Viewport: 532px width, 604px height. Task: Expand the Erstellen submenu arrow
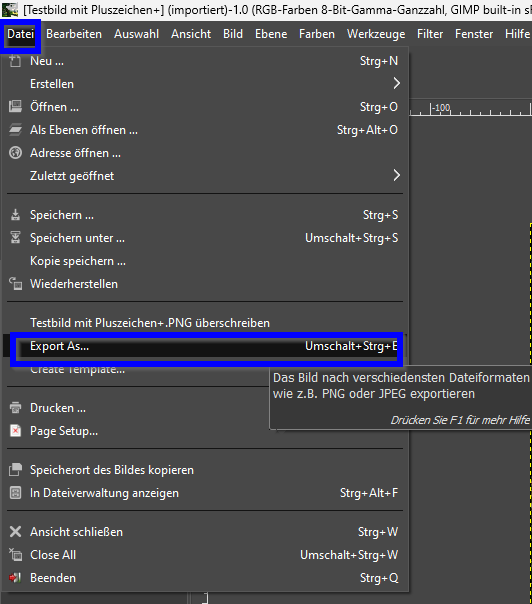pos(396,84)
